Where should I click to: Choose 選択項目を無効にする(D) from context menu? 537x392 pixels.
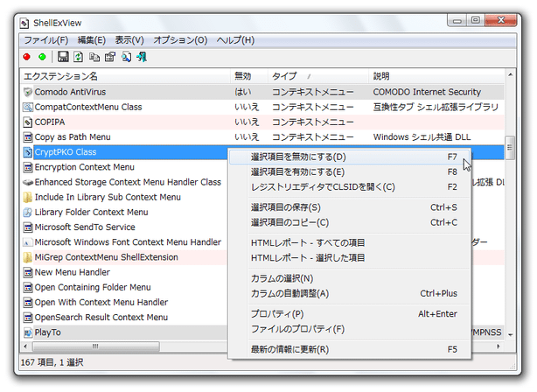click(x=349, y=157)
